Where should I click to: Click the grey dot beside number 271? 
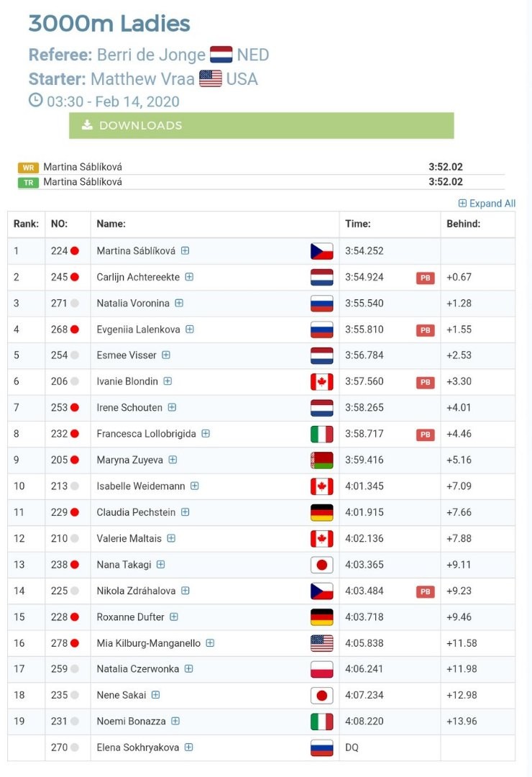coord(75,304)
